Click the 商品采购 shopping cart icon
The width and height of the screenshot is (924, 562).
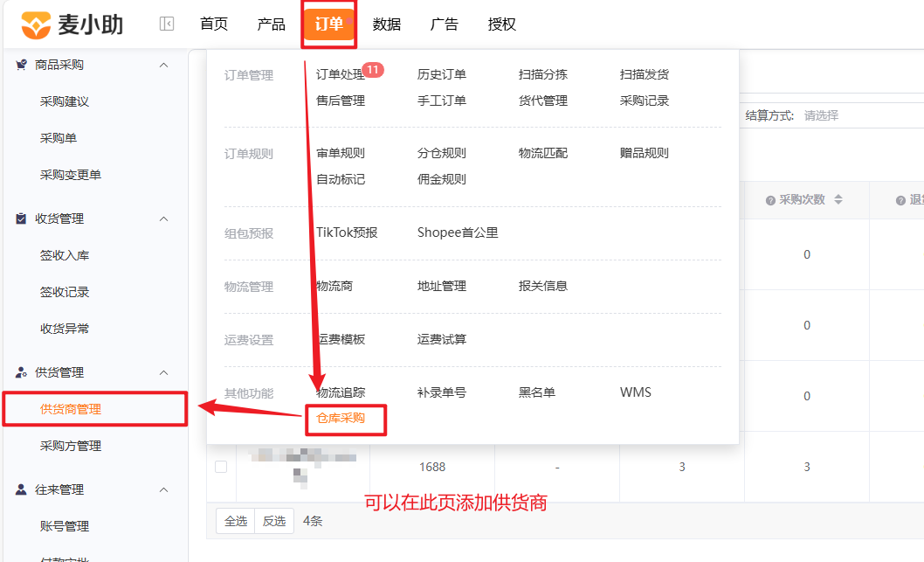pyautogui.click(x=21, y=65)
